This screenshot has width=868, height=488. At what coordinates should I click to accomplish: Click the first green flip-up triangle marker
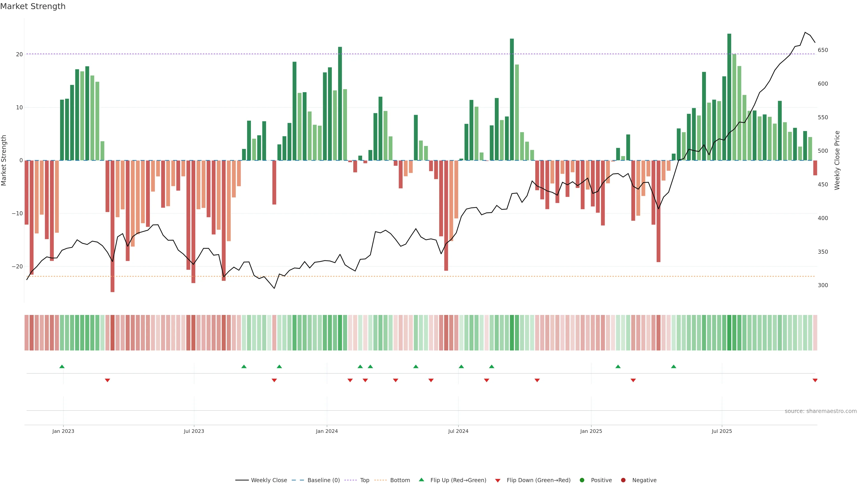[62, 366]
